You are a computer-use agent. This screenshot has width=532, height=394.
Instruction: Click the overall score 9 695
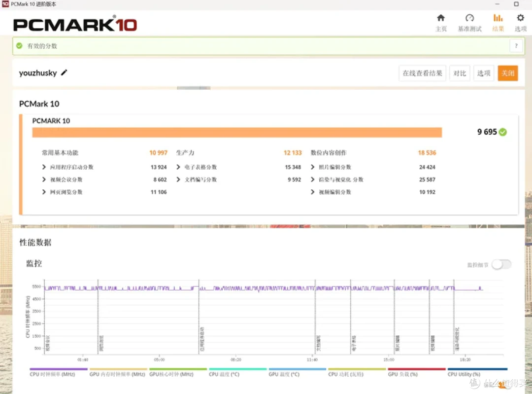(487, 132)
